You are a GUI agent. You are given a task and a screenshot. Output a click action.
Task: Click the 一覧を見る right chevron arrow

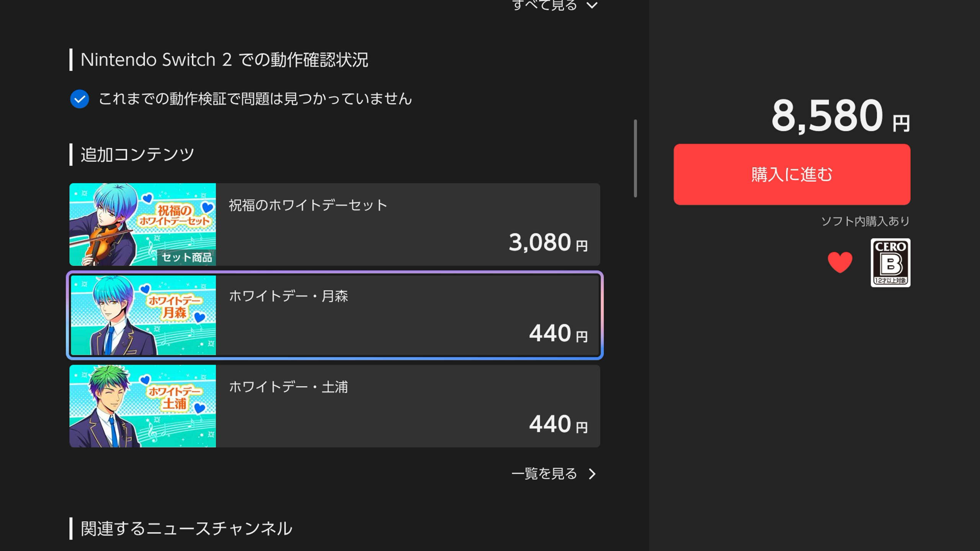[x=592, y=474]
